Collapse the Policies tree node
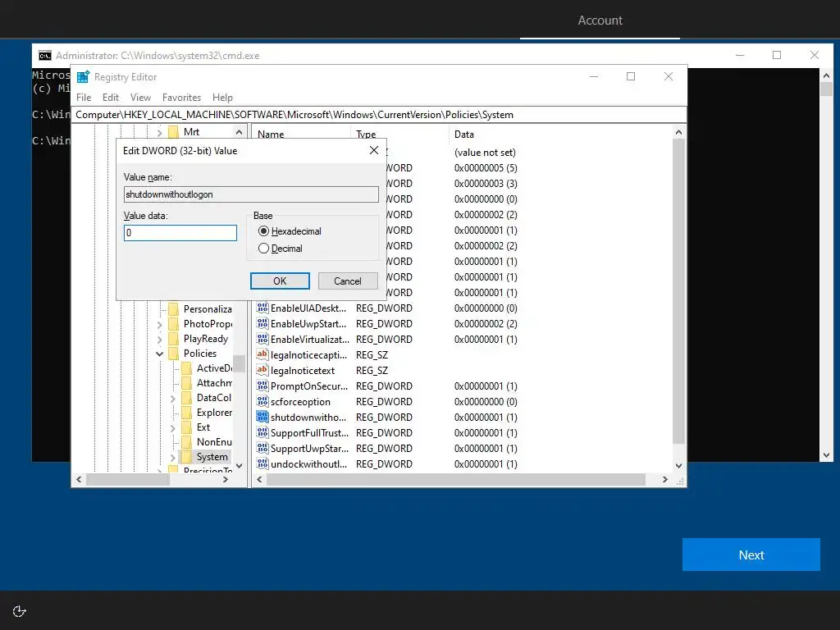Viewport: 840px width, 630px height. pyautogui.click(x=160, y=354)
